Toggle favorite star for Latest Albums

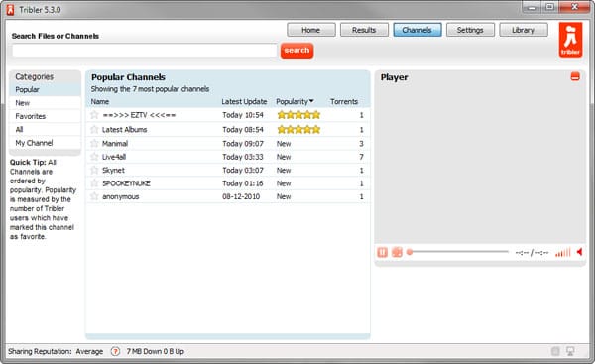click(94, 129)
